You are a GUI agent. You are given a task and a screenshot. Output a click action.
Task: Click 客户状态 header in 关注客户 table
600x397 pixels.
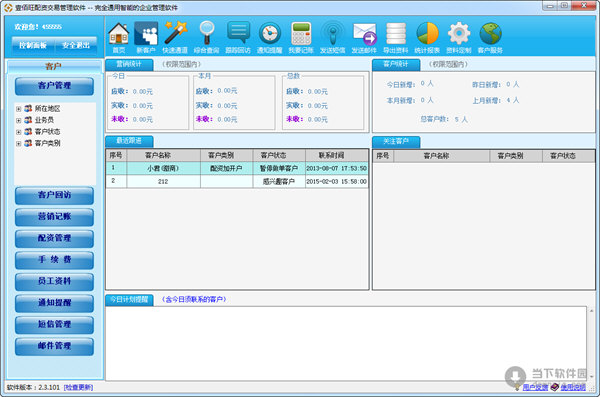[x=569, y=156]
